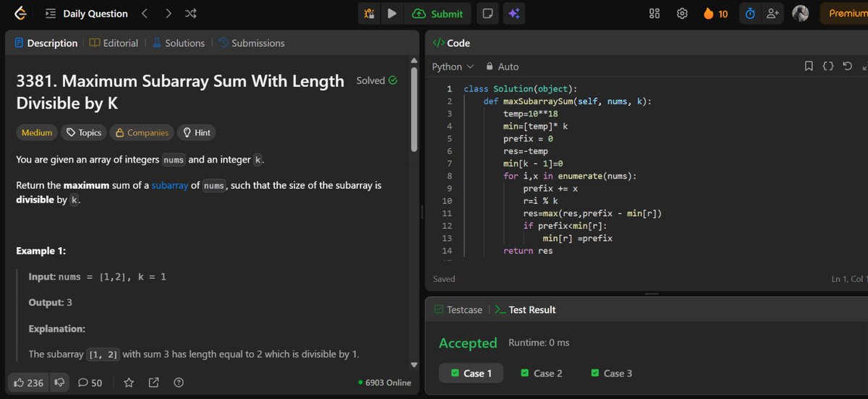Open the 50 comments discussion
This screenshot has height=399, width=868.
[x=90, y=382]
